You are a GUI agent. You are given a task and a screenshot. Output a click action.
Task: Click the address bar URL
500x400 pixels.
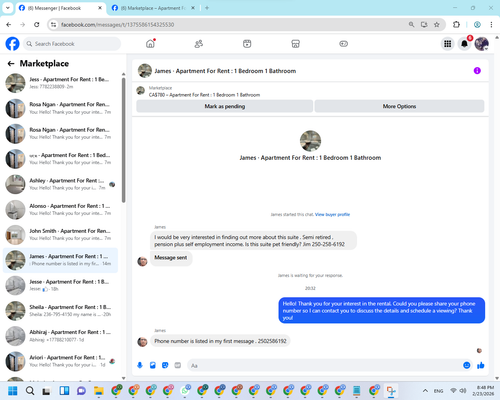click(117, 25)
